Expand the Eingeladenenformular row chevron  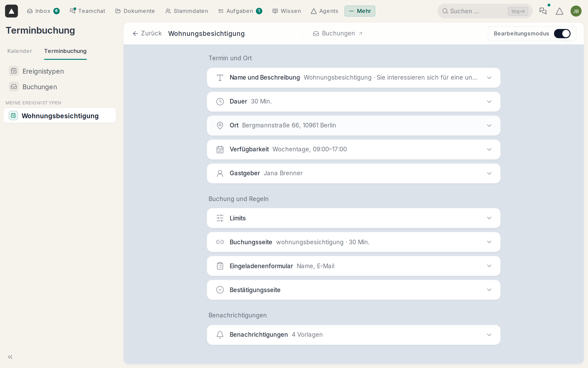pos(489,266)
